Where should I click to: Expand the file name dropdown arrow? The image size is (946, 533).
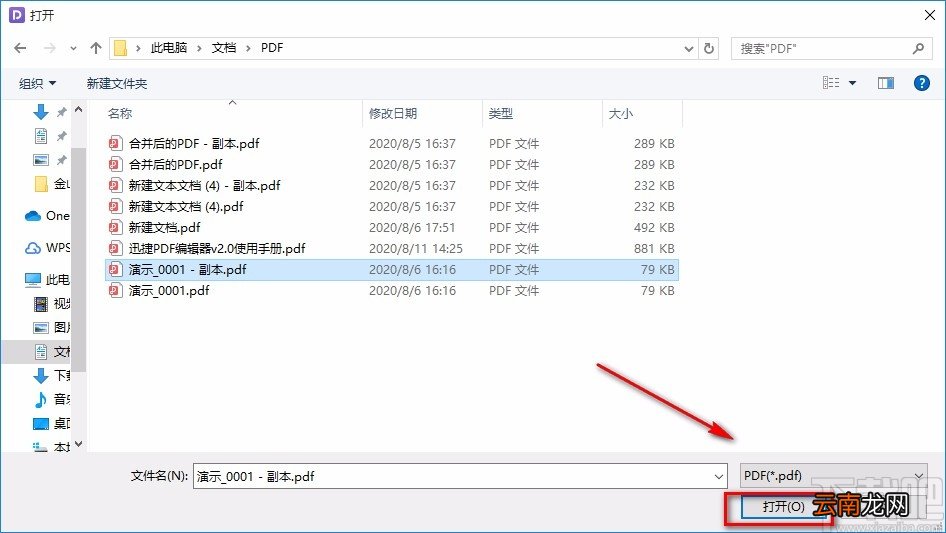click(719, 476)
